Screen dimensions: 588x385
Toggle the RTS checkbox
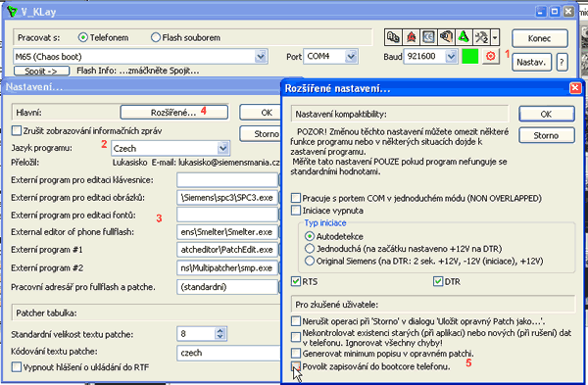point(296,281)
